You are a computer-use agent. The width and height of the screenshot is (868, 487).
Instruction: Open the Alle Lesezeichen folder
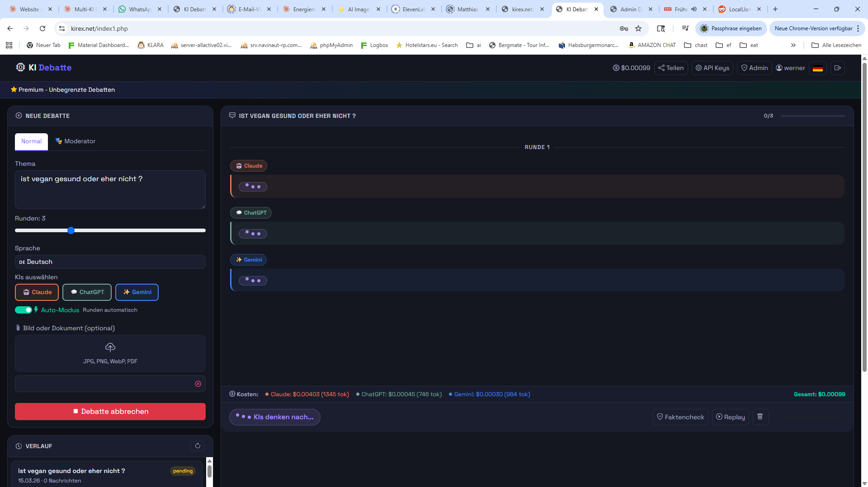[x=836, y=45]
